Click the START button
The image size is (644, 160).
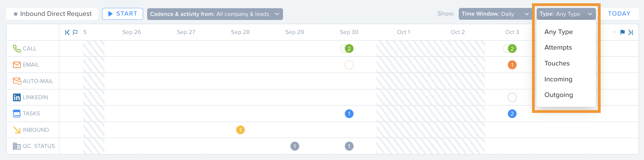point(122,14)
